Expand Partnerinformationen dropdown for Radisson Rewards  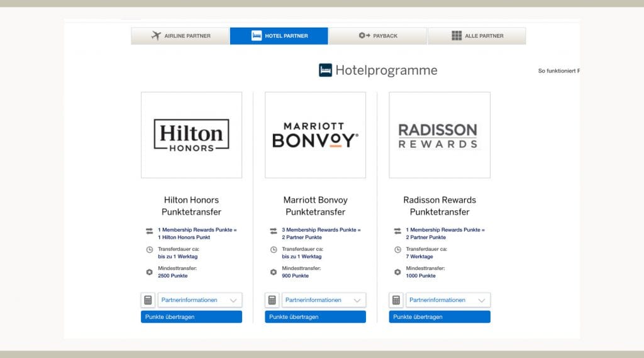(448, 300)
